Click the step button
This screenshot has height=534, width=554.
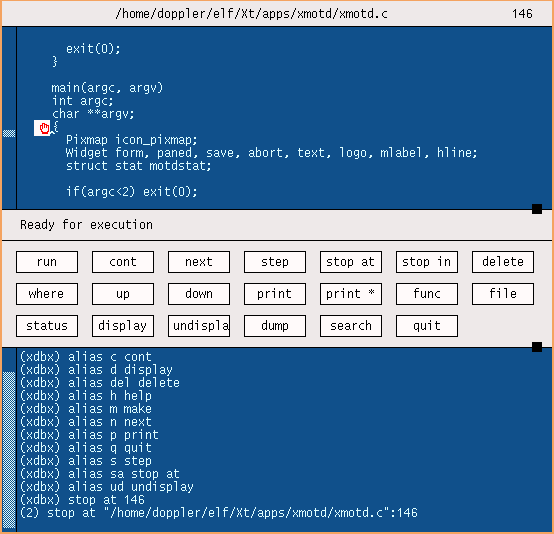point(275,262)
